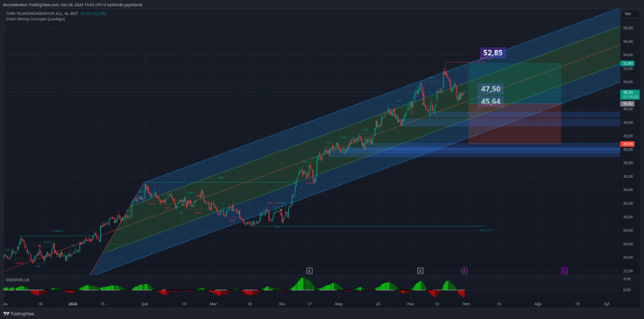Image resolution: width=644 pixels, height=319 pixels.
Task: Select the 47,50 price callout label
Action: point(491,89)
